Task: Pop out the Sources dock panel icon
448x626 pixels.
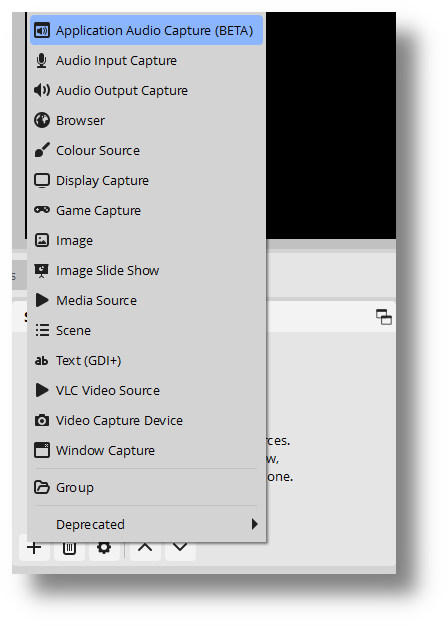Action: (384, 317)
